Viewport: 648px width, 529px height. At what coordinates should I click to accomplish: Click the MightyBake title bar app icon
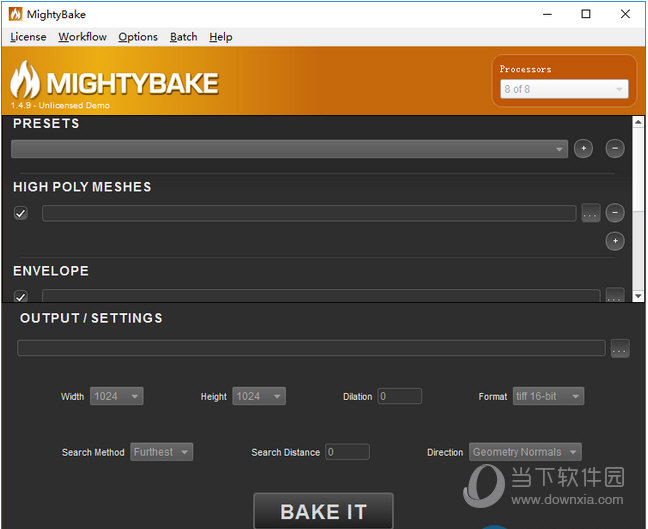[15, 14]
